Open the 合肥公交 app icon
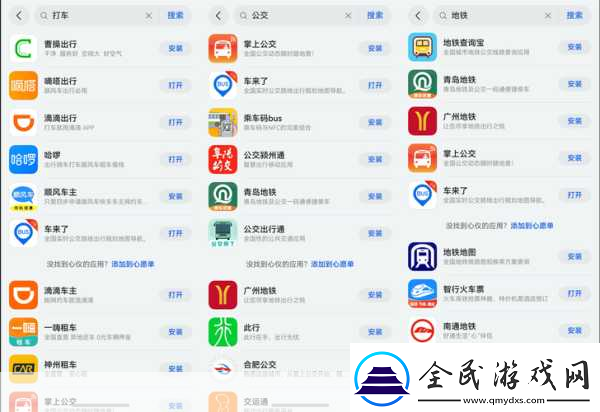The width and height of the screenshot is (600, 412). pos(223,369)
